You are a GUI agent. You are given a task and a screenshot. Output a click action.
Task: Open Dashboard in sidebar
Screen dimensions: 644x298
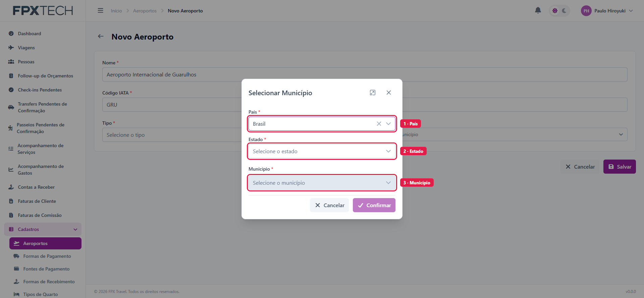click(43, 34)
